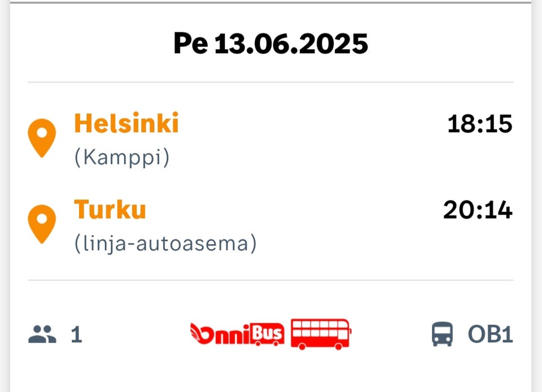Click the orange location pin beside Helsinki
This screenshot has width=542, height=392.
pos(42,137)
